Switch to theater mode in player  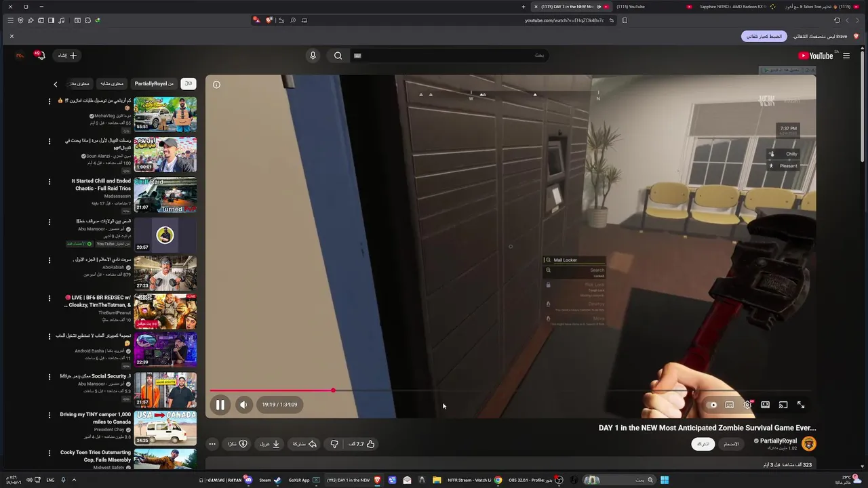765,405
